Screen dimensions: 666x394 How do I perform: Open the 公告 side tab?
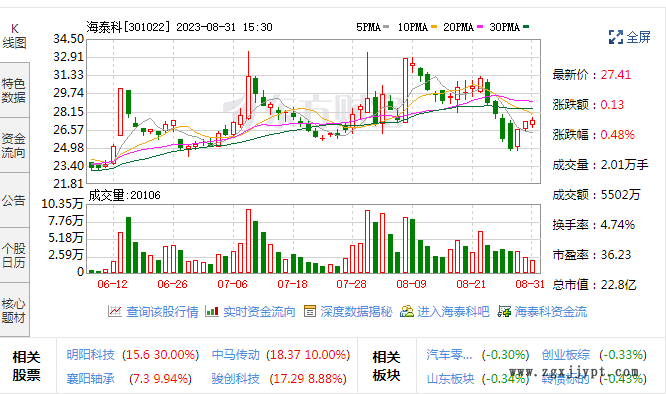[14, 200]
